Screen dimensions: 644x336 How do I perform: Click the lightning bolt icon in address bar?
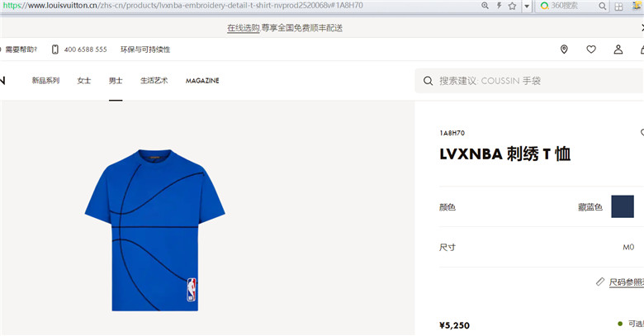499,6
